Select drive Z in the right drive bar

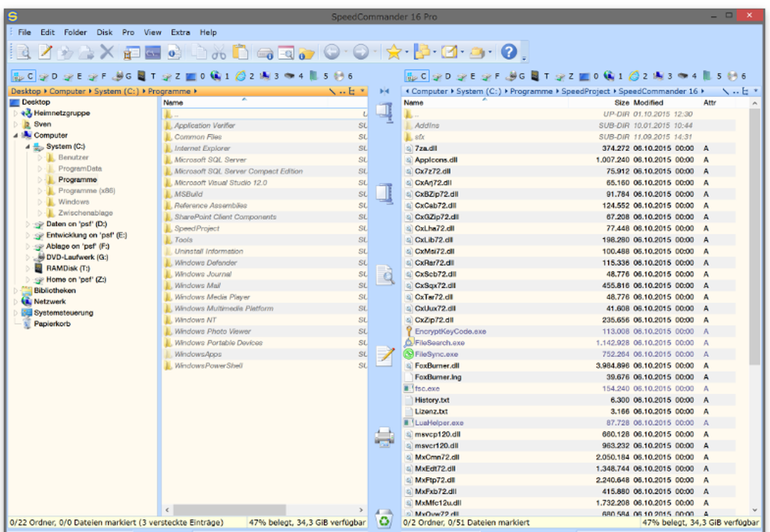click(564, 76)
